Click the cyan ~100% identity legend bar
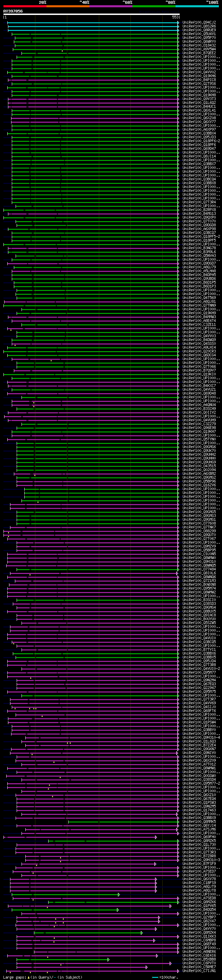 tap(197, 6)
